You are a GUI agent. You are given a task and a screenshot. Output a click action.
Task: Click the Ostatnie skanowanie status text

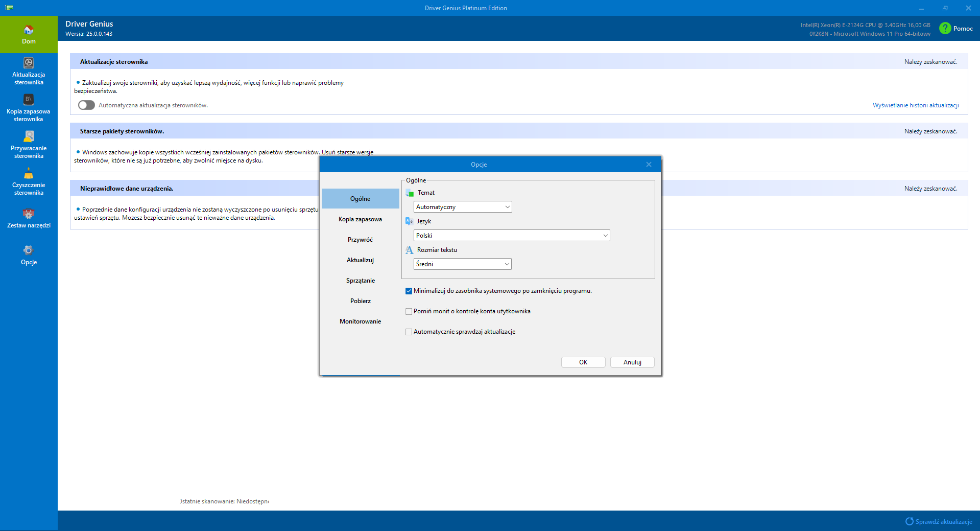[224, 501]
